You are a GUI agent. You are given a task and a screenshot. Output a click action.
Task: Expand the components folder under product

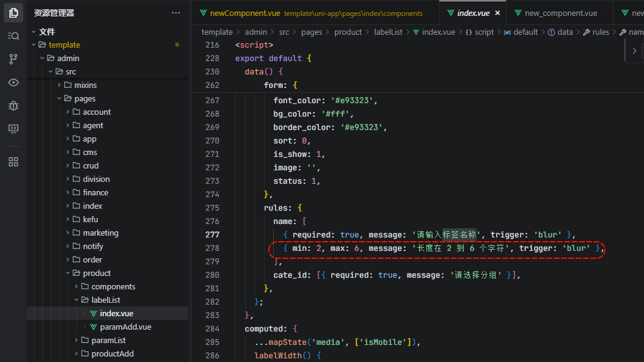[76, 286]
